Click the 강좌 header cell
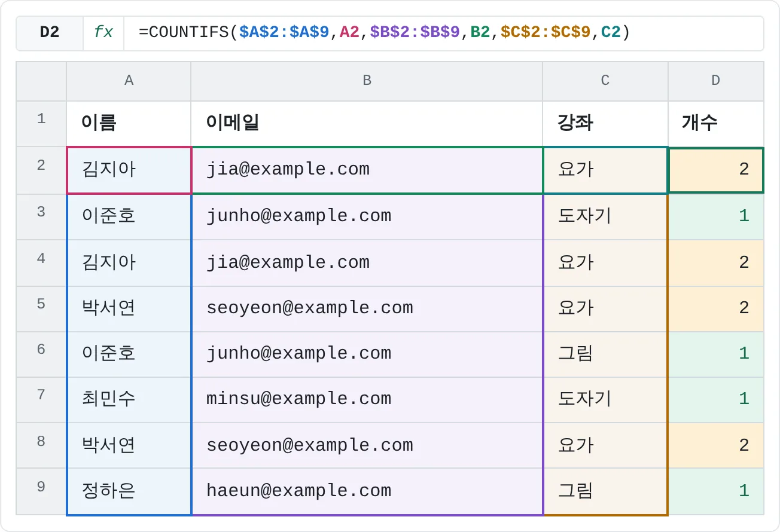The width and height of the screenshot is (780, 532). [605, 124]
